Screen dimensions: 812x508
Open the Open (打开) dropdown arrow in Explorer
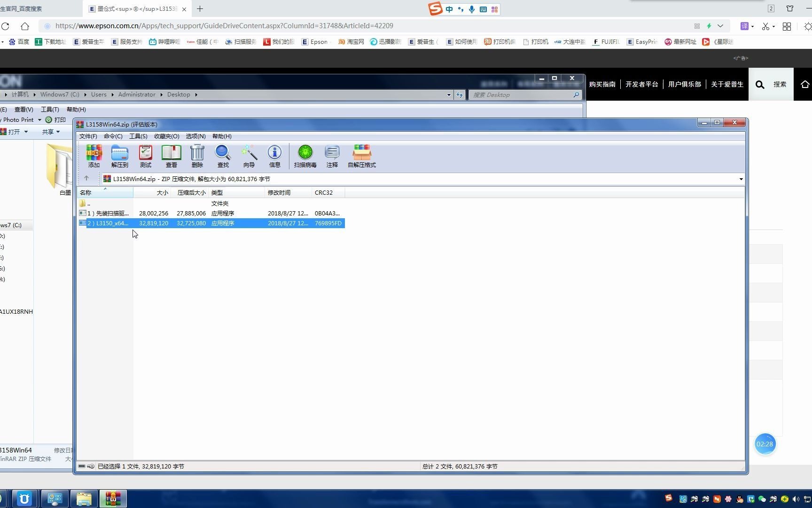click(26, 132)
